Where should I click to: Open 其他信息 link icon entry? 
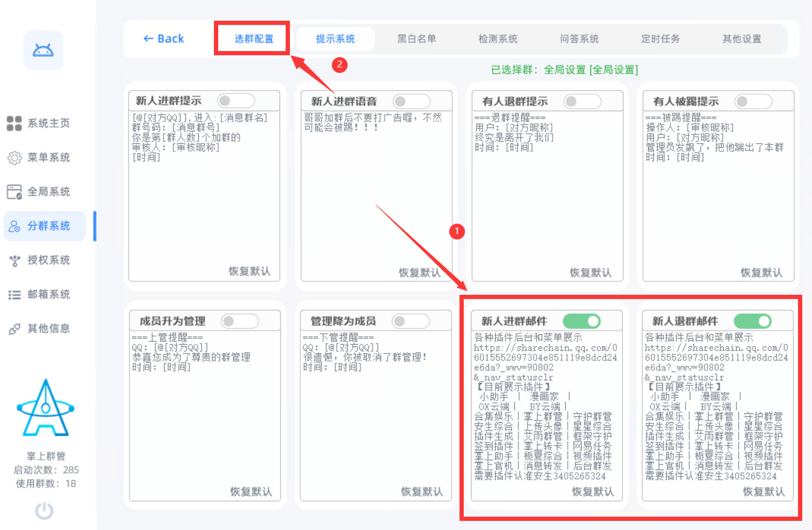click(39, 329)
